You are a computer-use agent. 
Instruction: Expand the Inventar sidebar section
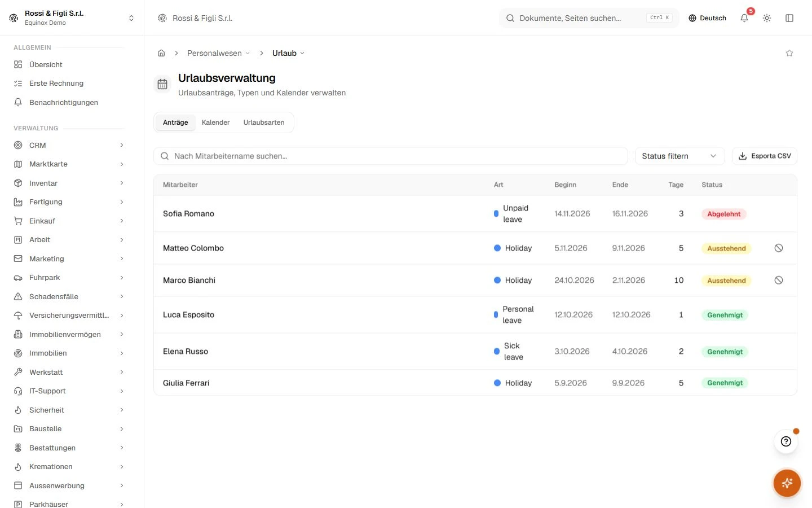coord(68,183)
